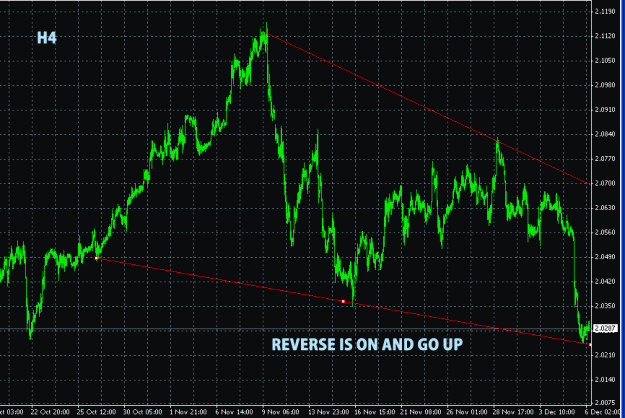
Task: Click the '13 Nov 23:00' time axis label
Action: coord(328,412)
